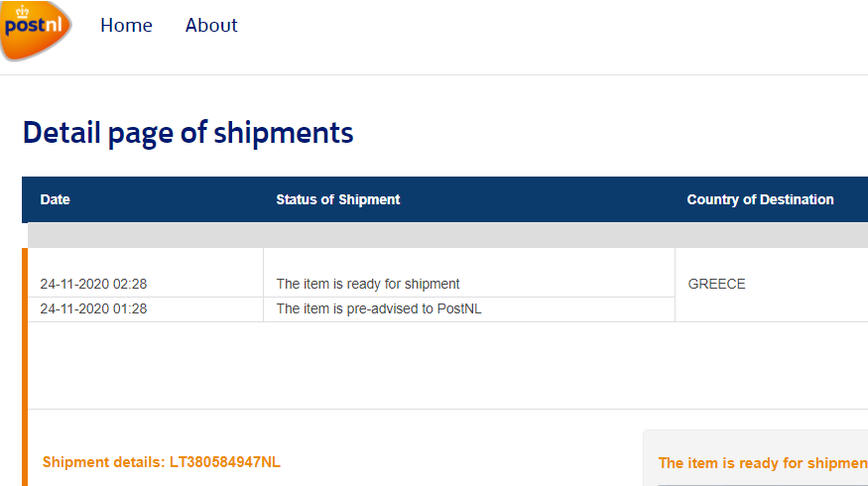Select the 24-11-2020 02:28 date cell
The width and height of the screenshot is (868, 486).
point(93,284)
